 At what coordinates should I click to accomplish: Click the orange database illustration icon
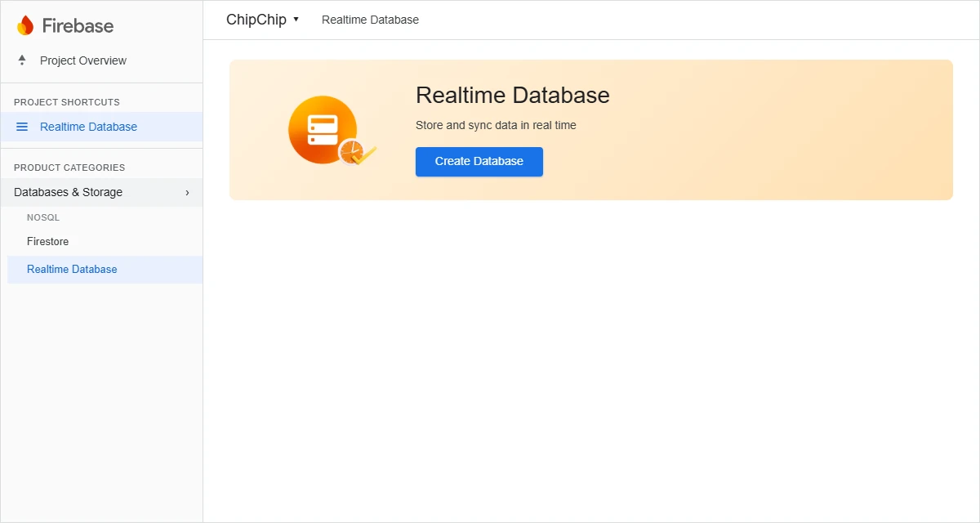pos(332,131)
